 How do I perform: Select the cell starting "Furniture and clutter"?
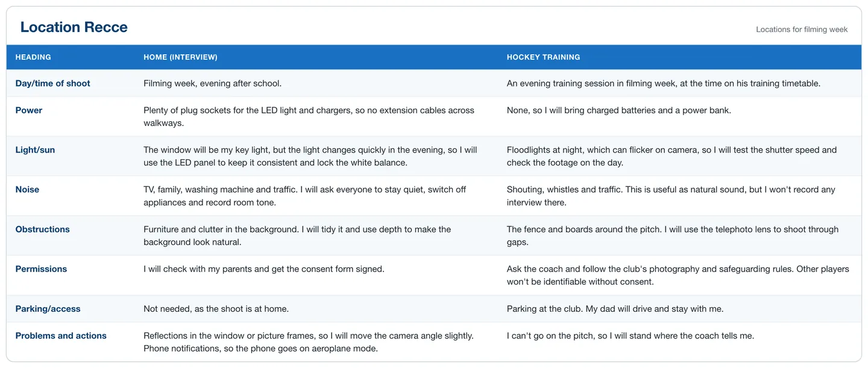tap(317, 236)
